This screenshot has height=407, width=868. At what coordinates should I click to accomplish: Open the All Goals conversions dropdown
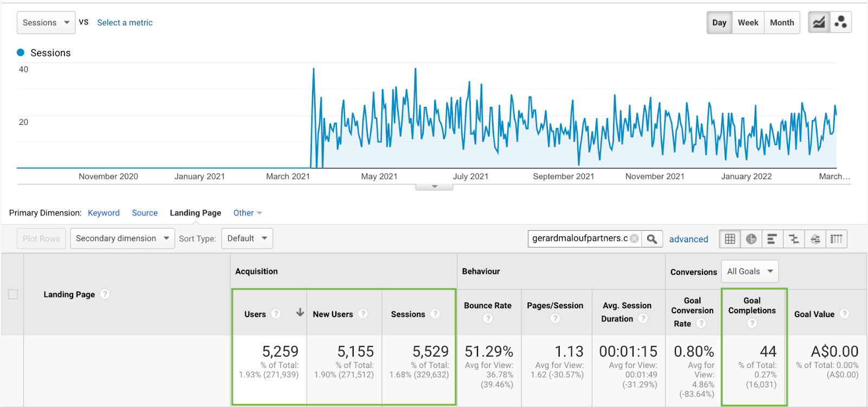coord(749,272)
